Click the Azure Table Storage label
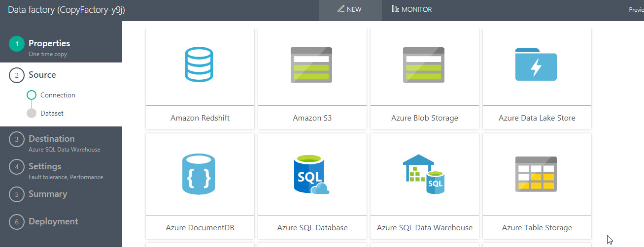 pyautogui.click(x=537, y=228)
